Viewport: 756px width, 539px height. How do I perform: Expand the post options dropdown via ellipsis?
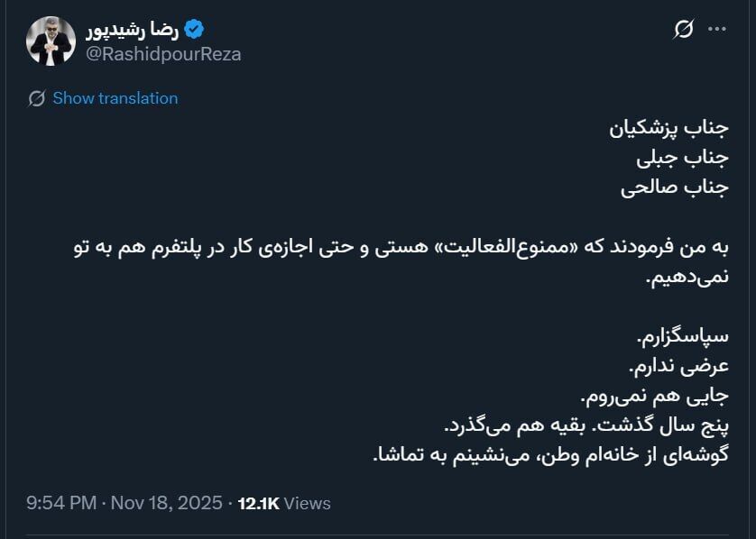[x=717, y=30]
